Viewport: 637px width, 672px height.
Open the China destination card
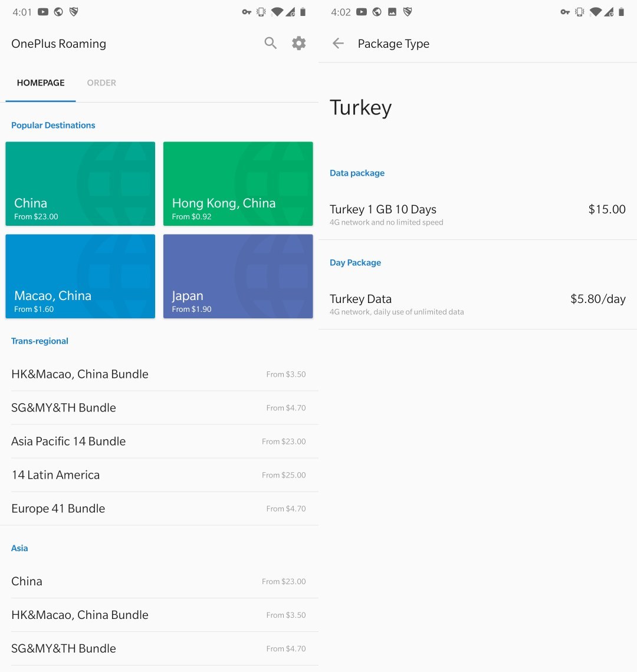point(80,183)
